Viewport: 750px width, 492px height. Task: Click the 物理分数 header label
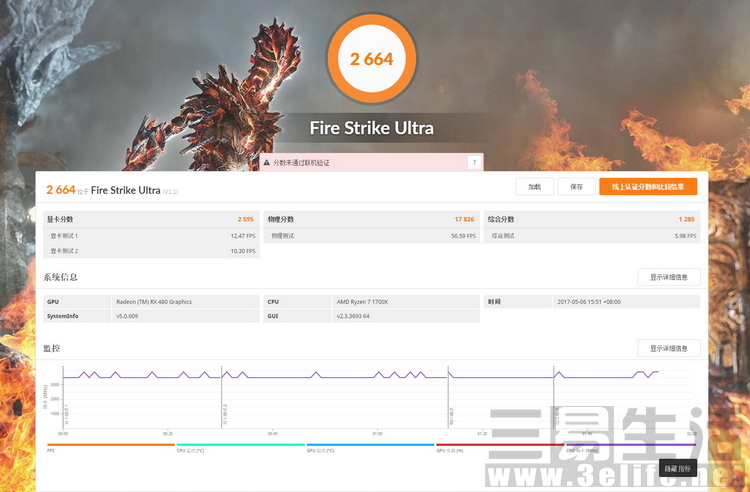pyautogui.click(x=281, y=219)
